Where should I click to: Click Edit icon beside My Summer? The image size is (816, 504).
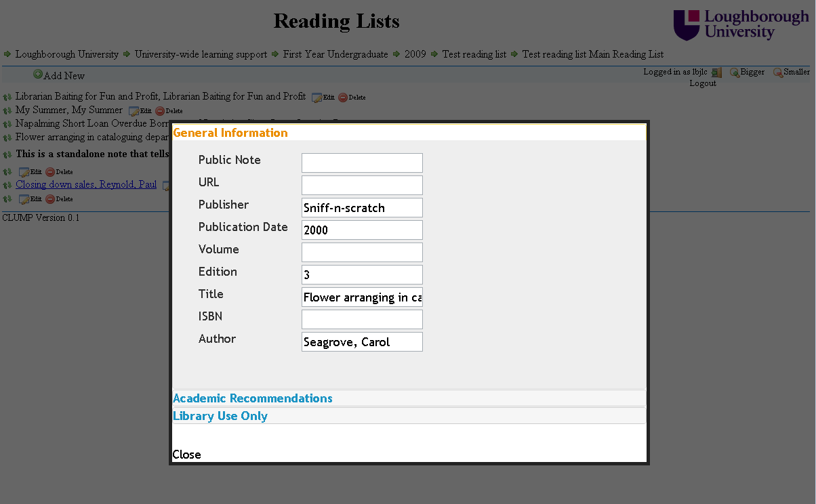(x=134, y=111)
